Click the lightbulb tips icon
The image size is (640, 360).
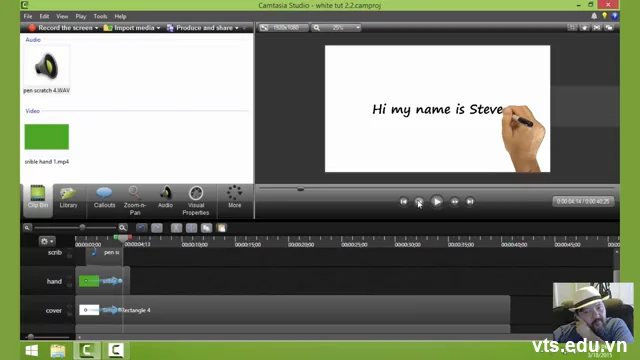pos(604,16)
